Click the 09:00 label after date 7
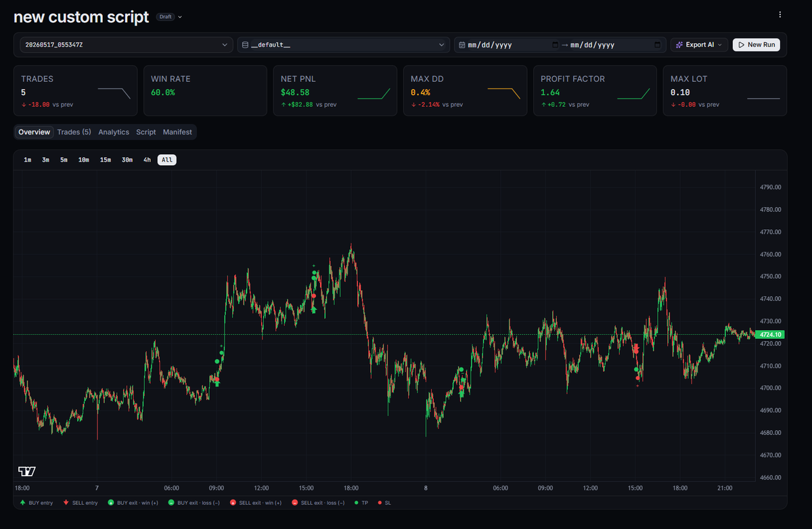The height and width of the screenshot is (529, 812). click(x=217, y=488)
